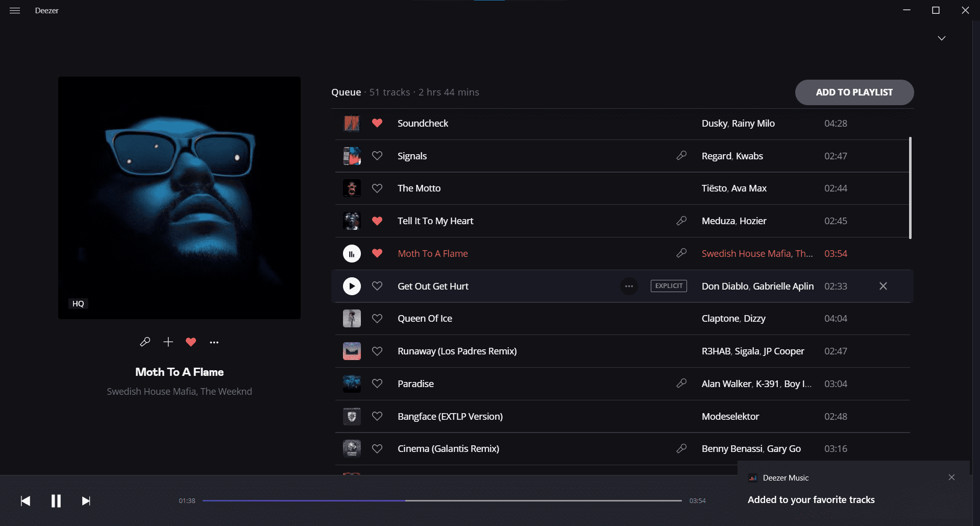The width and height of the screenshot is (980, 526).
Task: Favorite the Get Out Get Hurt track
Action: (377, 286)
